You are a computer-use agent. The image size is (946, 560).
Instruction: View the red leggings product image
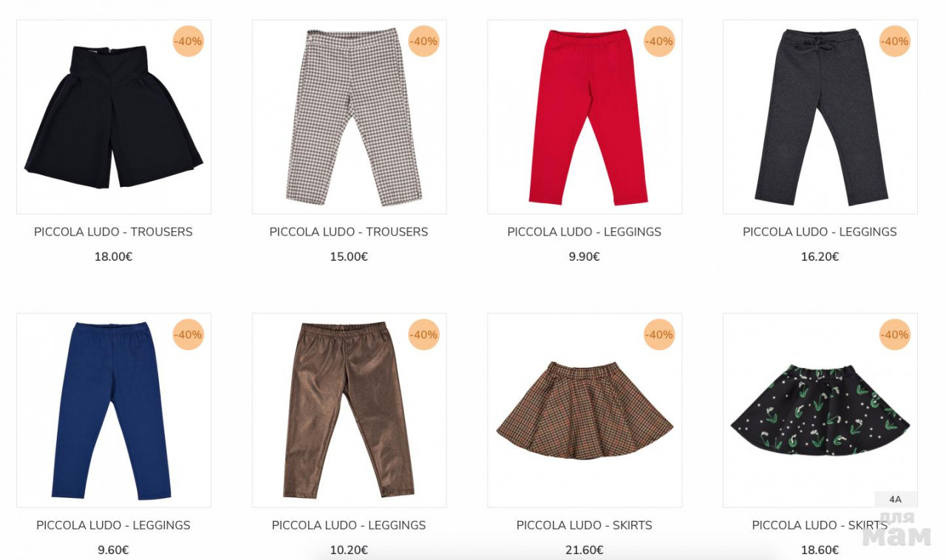click(x=585, y=117)
